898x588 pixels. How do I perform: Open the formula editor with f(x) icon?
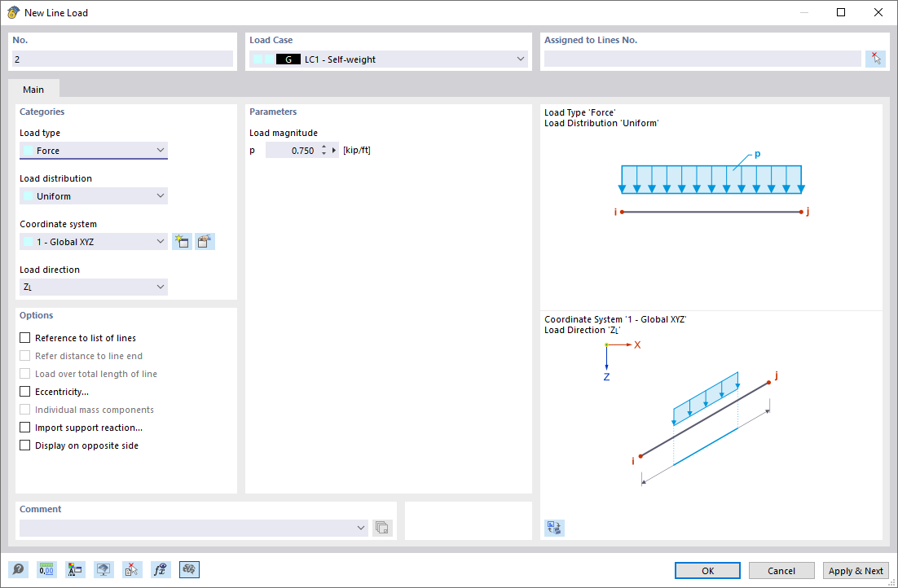[160, 569]
